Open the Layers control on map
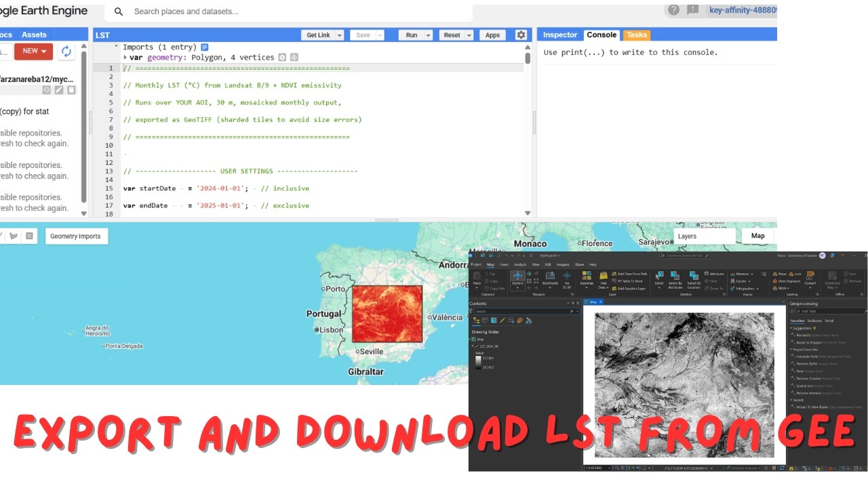Image resolution: width=868 pixels, height=488 pixels. pyautogui.click(x=705, y=236)
